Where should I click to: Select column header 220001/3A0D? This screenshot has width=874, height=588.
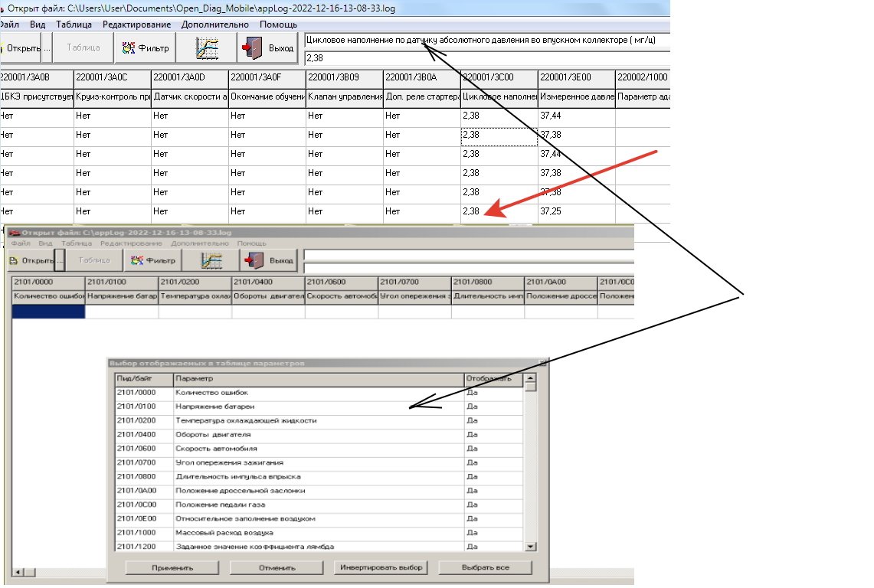(189, 77)
